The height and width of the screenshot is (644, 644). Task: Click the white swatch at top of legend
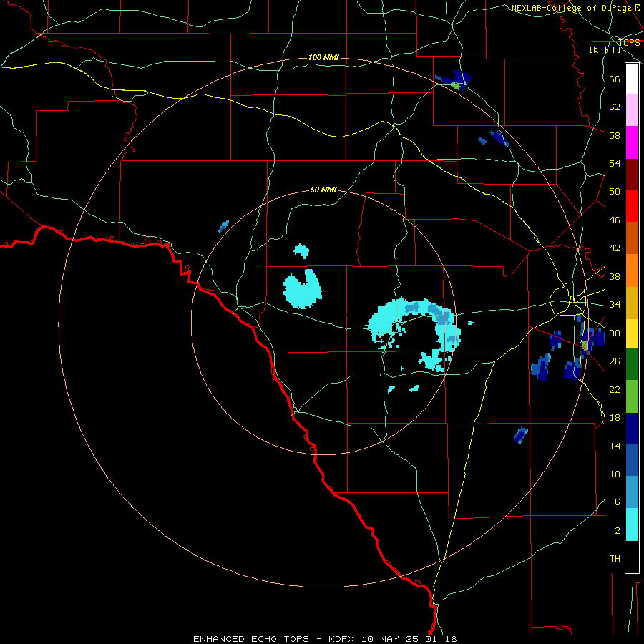coord(632,79)
